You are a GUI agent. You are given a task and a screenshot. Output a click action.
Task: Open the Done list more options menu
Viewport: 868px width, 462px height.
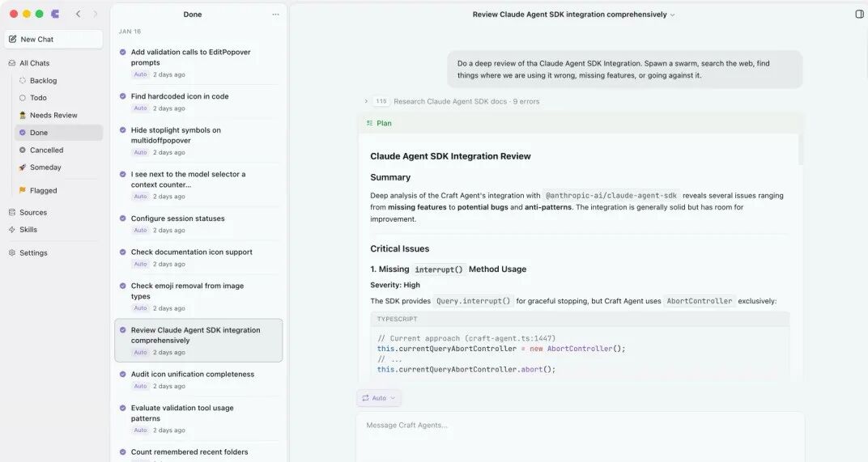click(275, 15)
